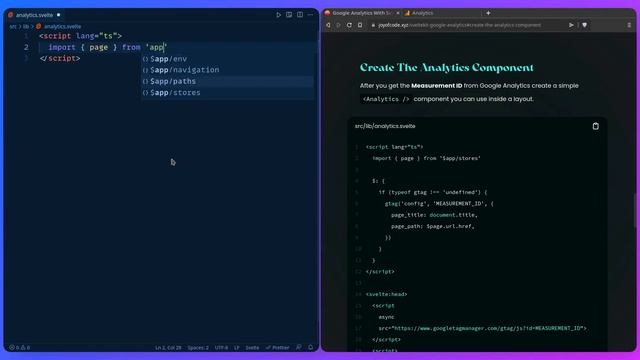
Task: Reload the browser page
Action: tap(349, 25)
